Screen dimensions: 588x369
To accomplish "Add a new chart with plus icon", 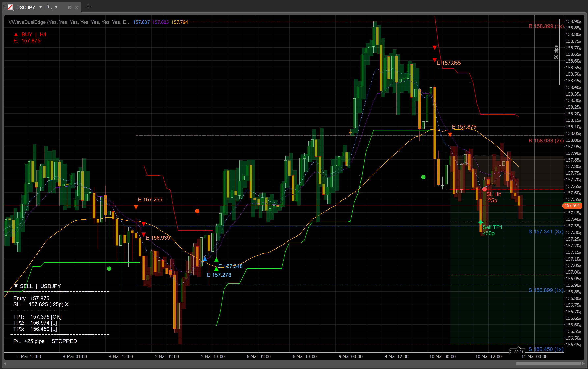I will [88, 7].
